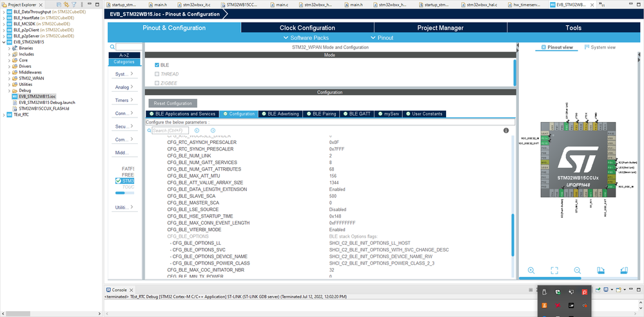
Task: Sort peripherals A->Z
Action: (124, 55)
